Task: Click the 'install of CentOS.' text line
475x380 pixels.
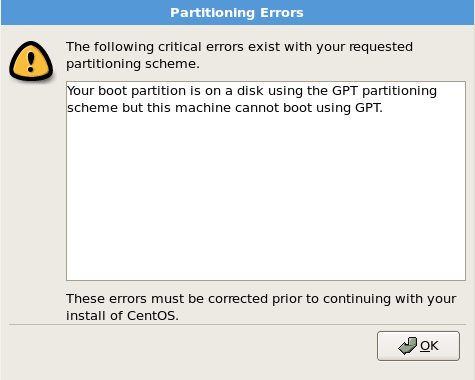Action: coord(122,315)
